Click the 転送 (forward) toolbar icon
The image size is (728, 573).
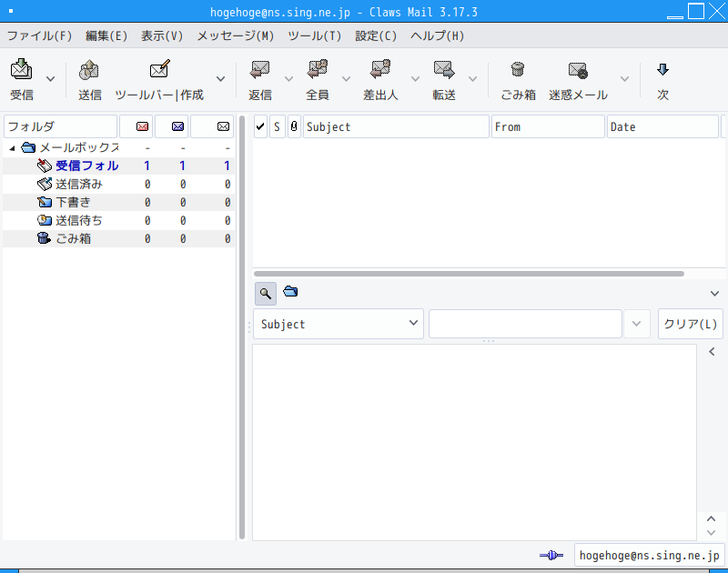[444, 70]
